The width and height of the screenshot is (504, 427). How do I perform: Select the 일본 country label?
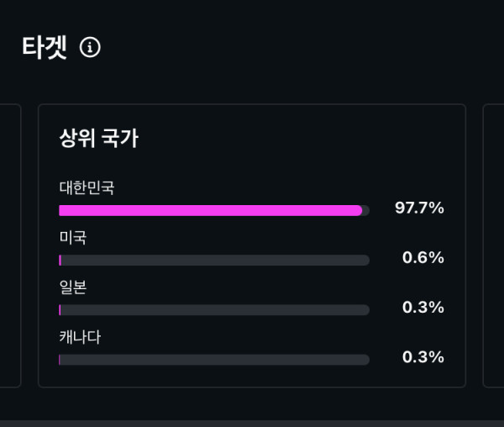pos(72,287)
